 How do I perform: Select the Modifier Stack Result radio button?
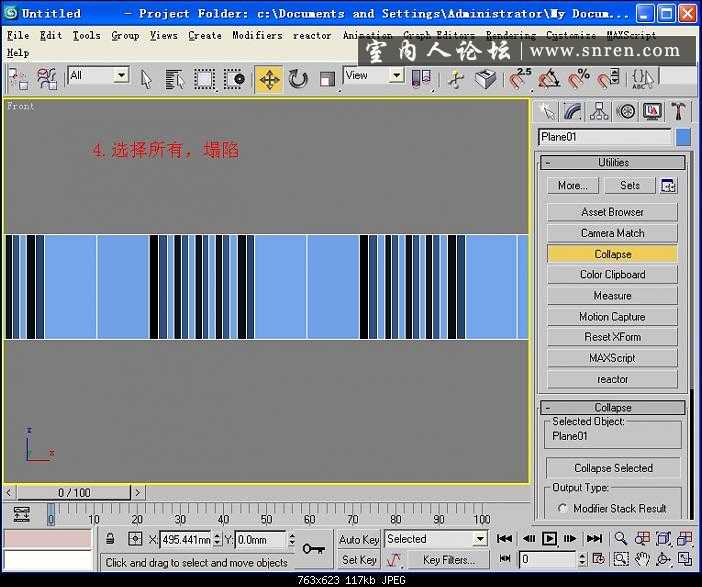563,508
